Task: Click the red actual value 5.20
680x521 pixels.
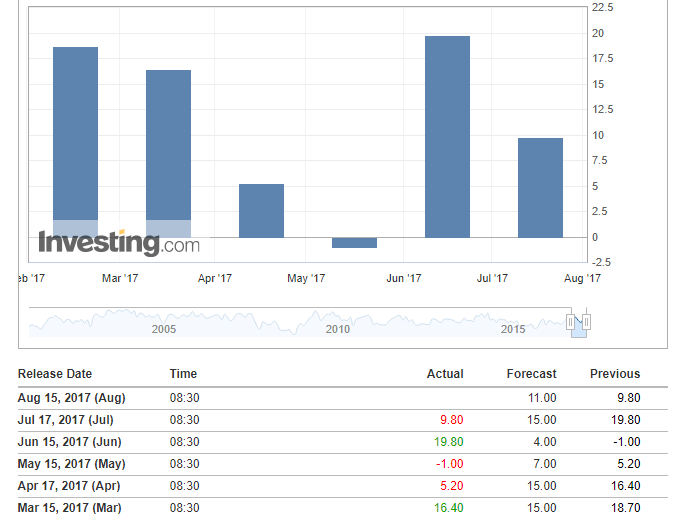Action: click(451, 486)
